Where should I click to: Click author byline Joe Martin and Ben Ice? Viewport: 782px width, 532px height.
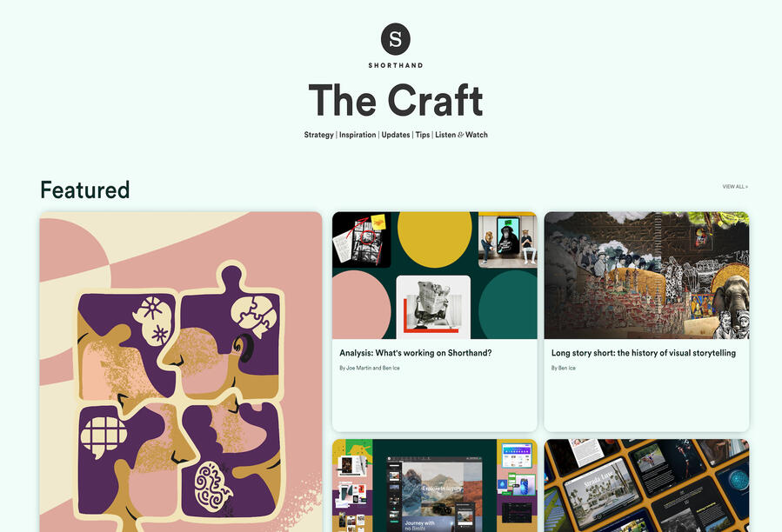(370, 368)
